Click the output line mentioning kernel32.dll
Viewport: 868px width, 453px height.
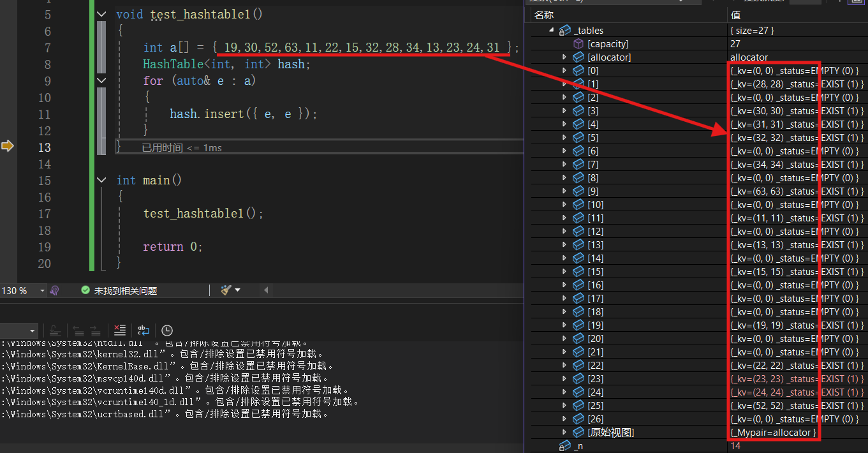tap(163, 354)
